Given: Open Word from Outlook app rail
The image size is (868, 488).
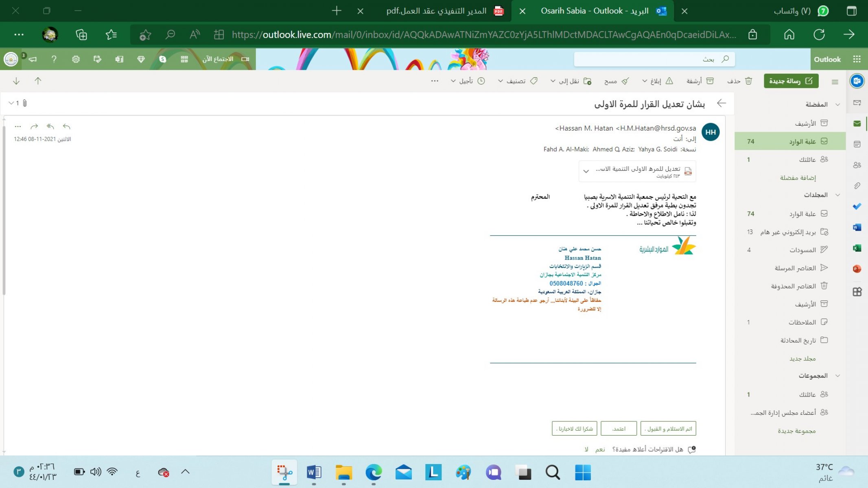Looking at the screenshot, I should pos(857,227).
